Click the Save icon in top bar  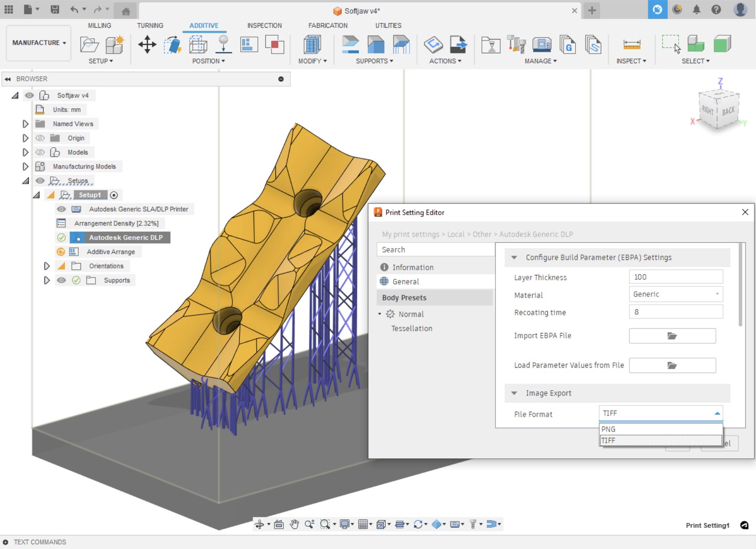coord(55,10)
